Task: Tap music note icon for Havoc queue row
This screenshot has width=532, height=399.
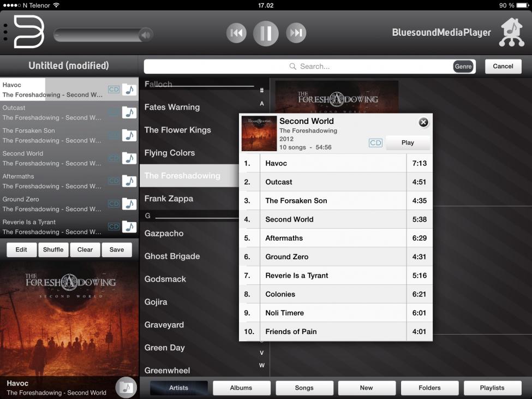Action: point(129,90)
